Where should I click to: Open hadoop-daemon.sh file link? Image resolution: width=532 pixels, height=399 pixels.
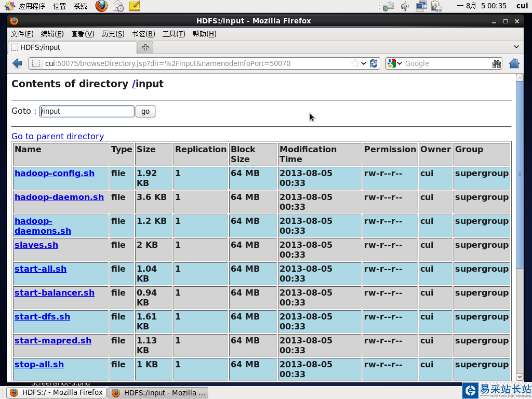point(59,197)
